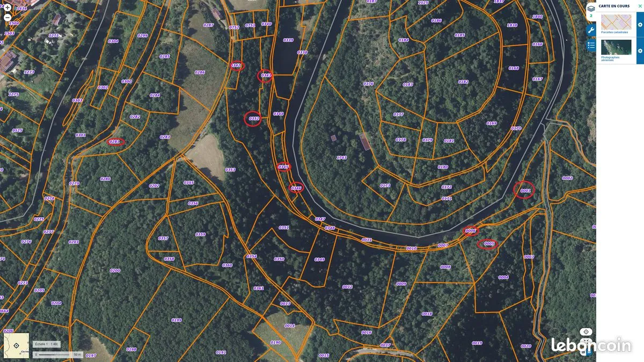This screenshot has width=644, height=362.
Task: Select the Photographies aériennes layer thumbnail
Action: (x=616, y=47)
